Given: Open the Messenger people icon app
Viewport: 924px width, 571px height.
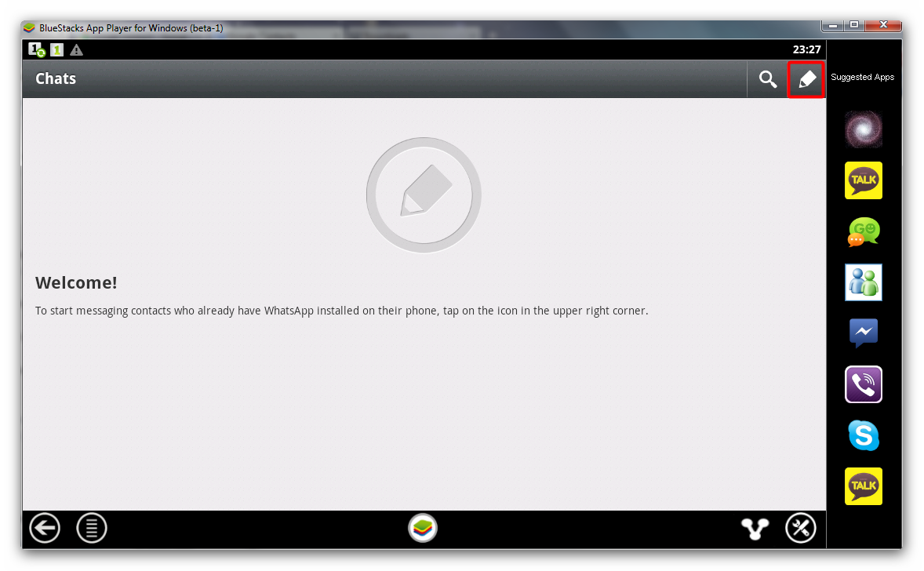Looking at the screenshot, I should 864,282.
